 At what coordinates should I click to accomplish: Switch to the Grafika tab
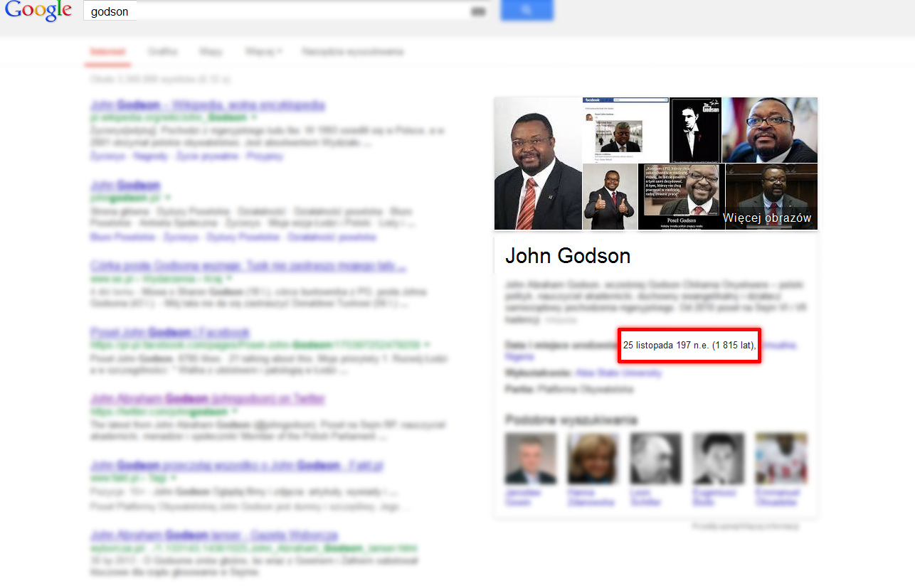[163, 52]
